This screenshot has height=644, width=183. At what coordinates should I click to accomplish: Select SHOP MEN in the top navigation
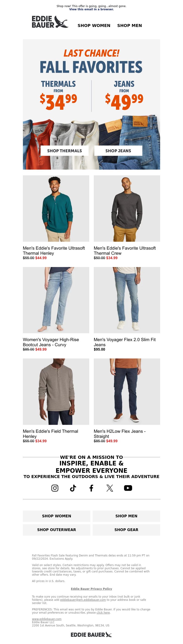coord(129,26)
